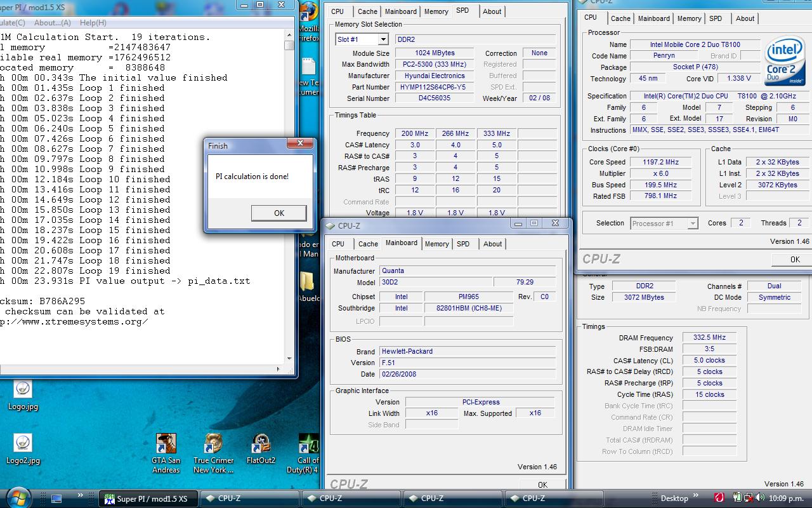This screenshot has height=508, width=812.
Task: Click the disconnected network tray icon
Action: pos(748,498)
